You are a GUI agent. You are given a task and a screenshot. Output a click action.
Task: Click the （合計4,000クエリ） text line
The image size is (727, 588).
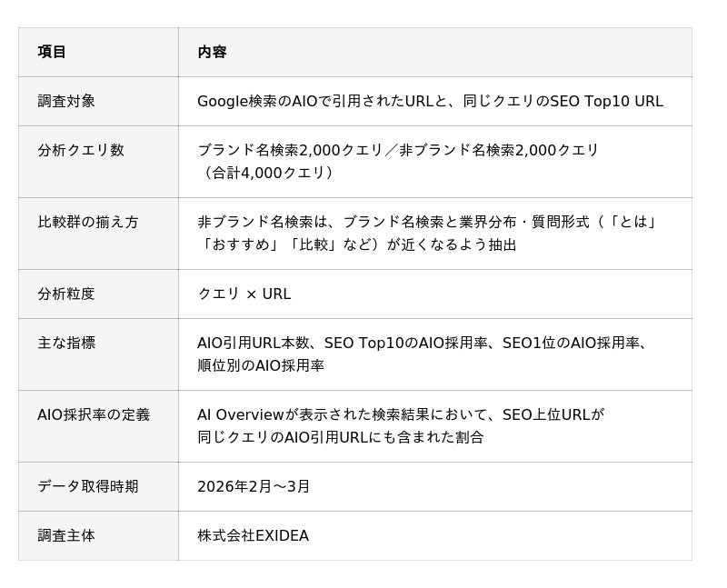(x=268, y=173)
